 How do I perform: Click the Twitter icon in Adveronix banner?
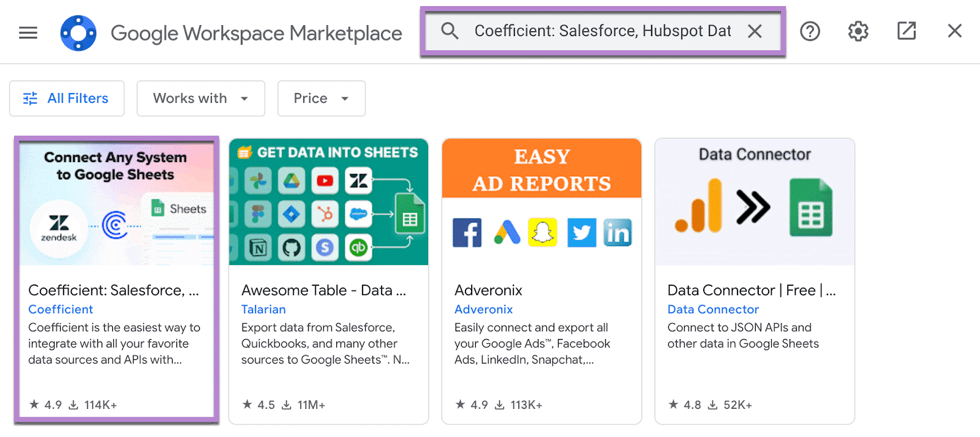tap(582, 233)
